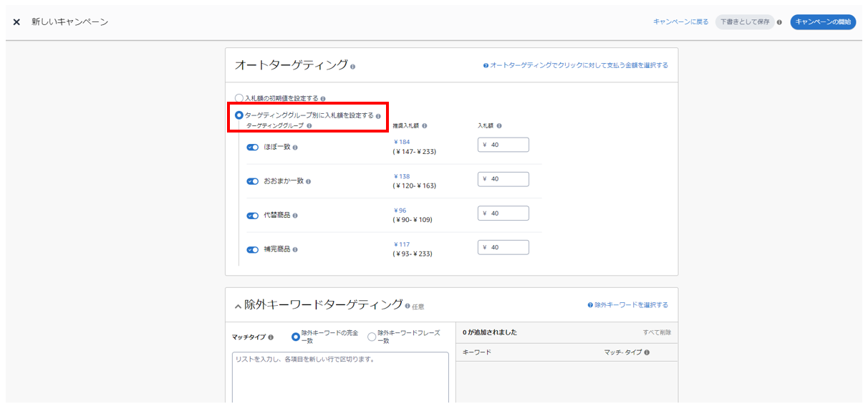Click the マッチ-タイプ column header text
Image resolution: width=868 pixels, height=409 pixels.
623,353
